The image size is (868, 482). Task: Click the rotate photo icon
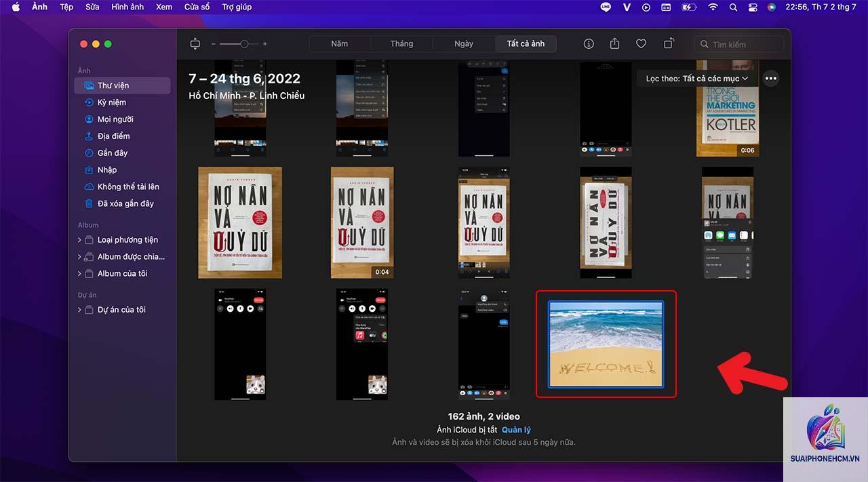pyautogui.click(x=669, y=43)
